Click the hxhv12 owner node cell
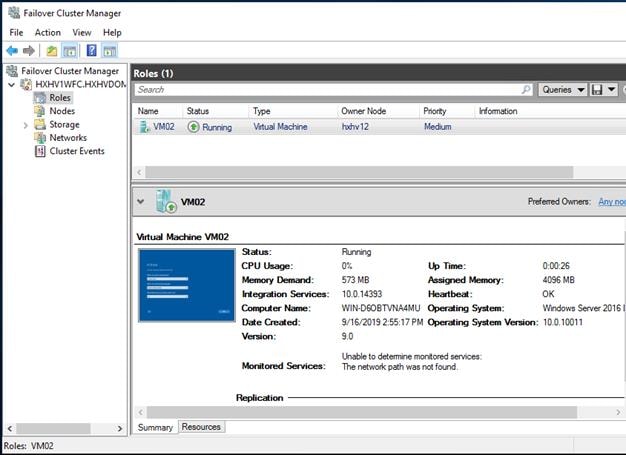 (355, 127)
